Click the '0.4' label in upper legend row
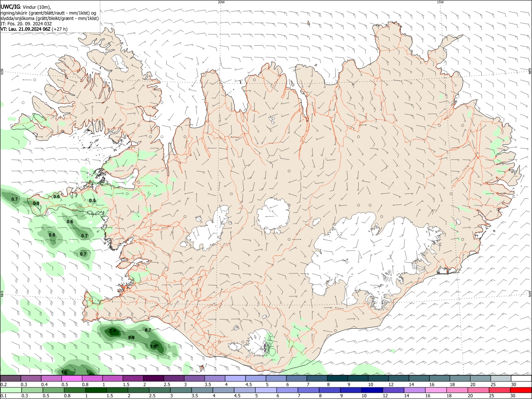532x399 pixels. 44,384
